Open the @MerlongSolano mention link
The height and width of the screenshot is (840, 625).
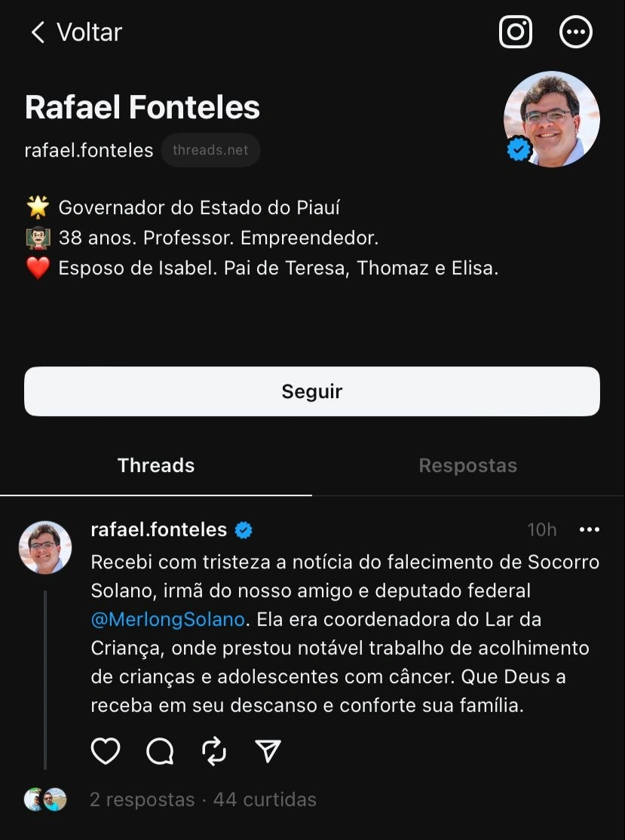(167, 620)
